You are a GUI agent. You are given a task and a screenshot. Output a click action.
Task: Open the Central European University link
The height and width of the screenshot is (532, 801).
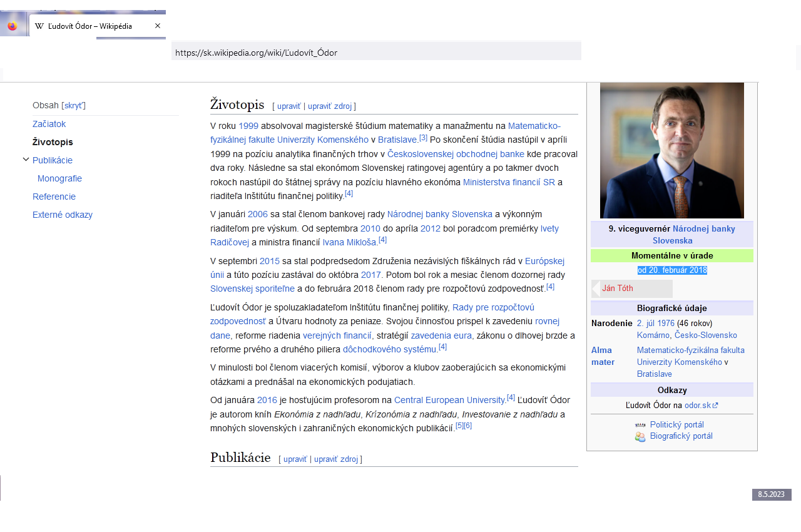[x=450, y=401]
